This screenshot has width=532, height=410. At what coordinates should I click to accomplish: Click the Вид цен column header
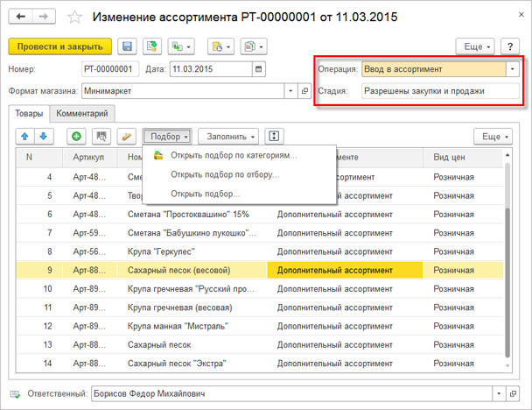click(463, 158)
